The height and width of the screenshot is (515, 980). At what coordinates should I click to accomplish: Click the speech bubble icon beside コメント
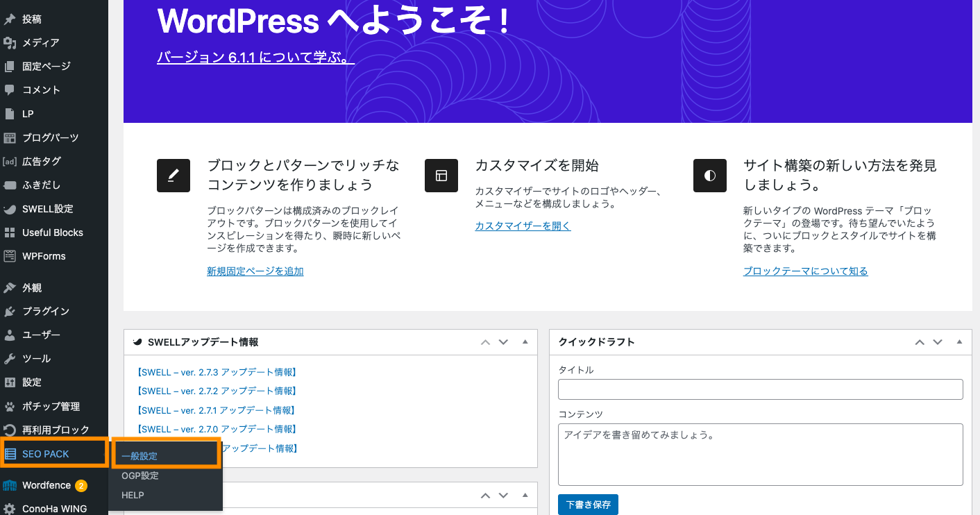(10, 90)
